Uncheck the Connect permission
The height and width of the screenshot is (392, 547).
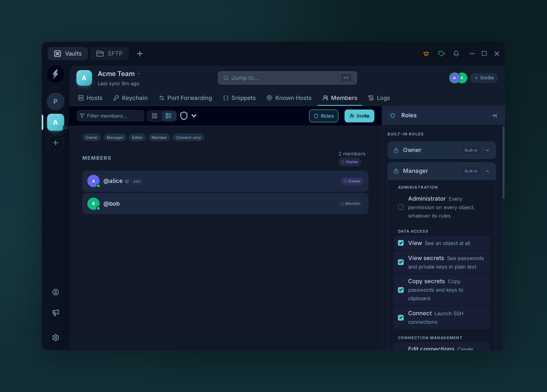401,318
